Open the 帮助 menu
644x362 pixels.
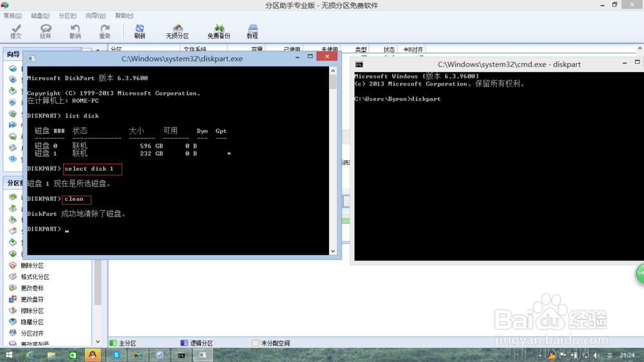click(x=124, y=15)
